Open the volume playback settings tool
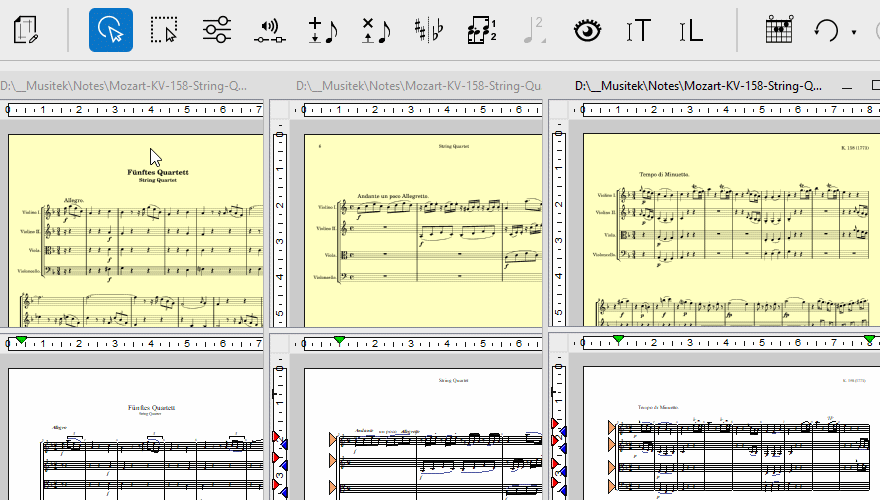The height and width of the screenshot is (500, 880). pyautogui.click(x=269, y=30)
